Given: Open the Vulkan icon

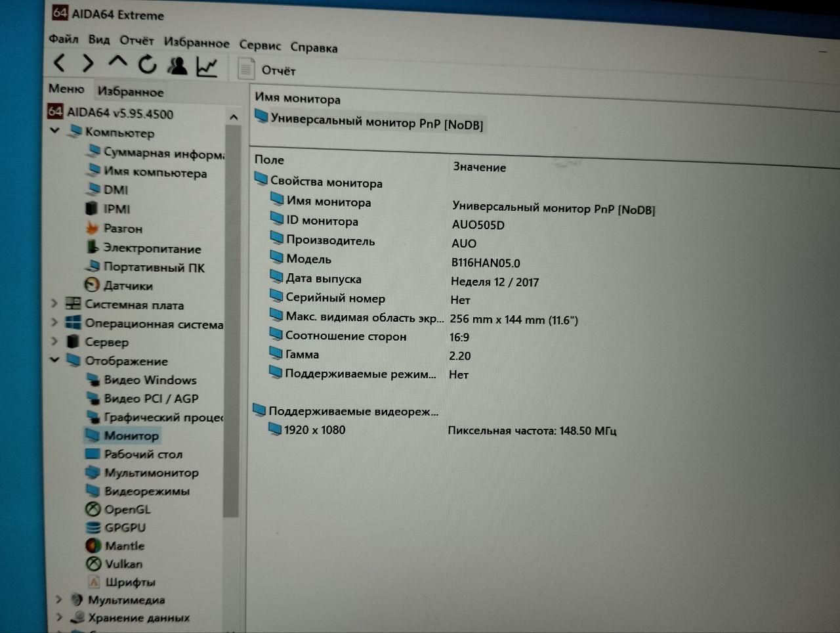Looking at the screenshot, I should (x=94, y=563).
